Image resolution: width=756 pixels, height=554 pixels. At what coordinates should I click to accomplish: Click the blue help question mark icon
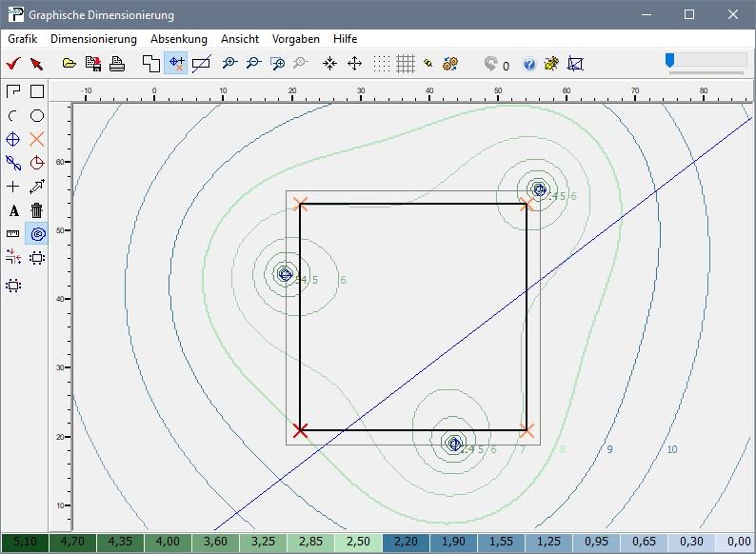click(529, 65)
